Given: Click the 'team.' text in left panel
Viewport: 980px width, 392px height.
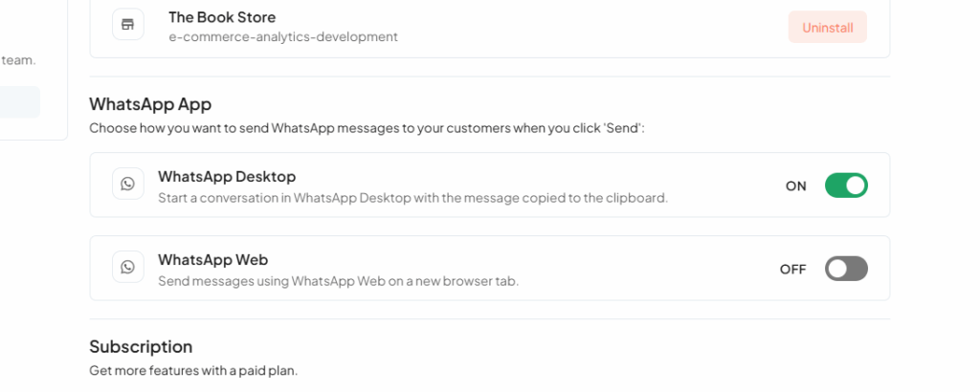Looking at the screenshot, I should coord(18,59).
